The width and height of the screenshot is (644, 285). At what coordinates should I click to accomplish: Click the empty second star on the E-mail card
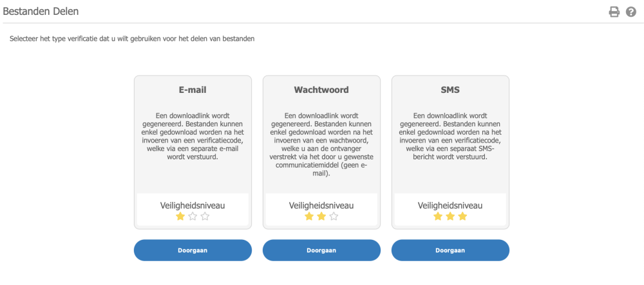193,217
